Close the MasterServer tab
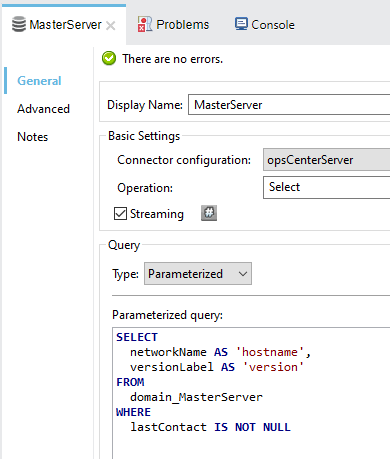 (x=111, y=25)
